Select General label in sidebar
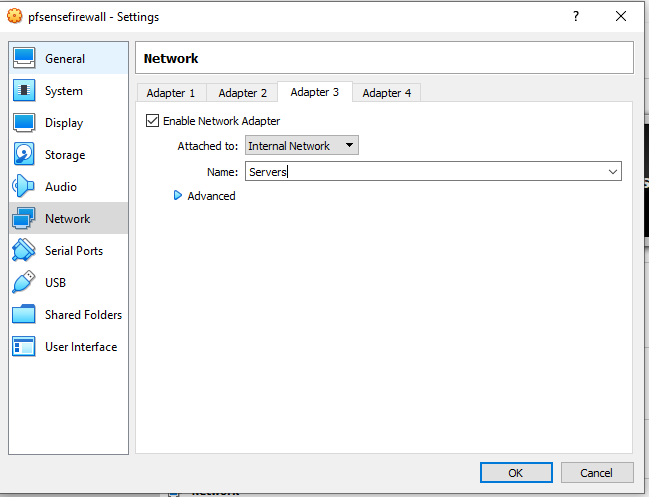This screenshot has width=649, height=497. point(65,59)
